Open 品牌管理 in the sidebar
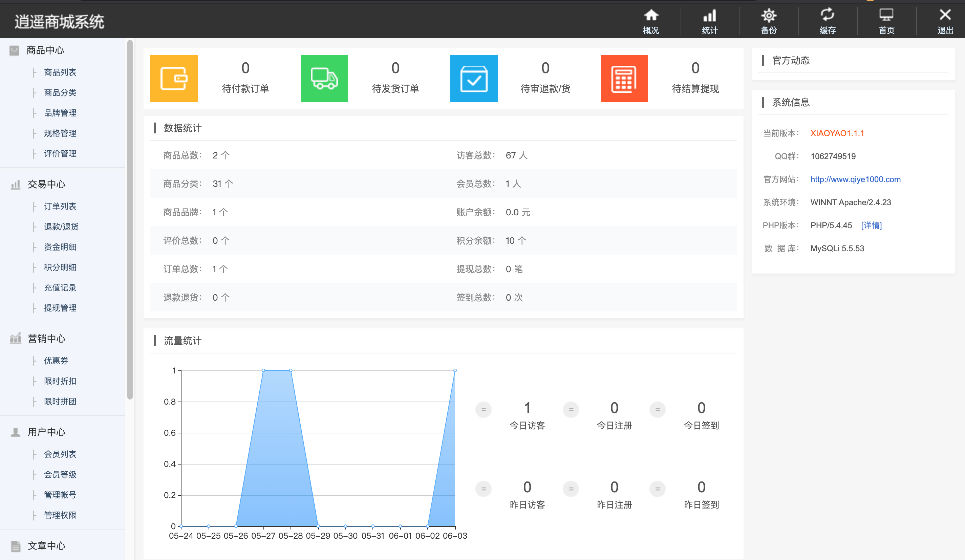The height and width of the screenshot is (560, 965). (x=60, y=113)
